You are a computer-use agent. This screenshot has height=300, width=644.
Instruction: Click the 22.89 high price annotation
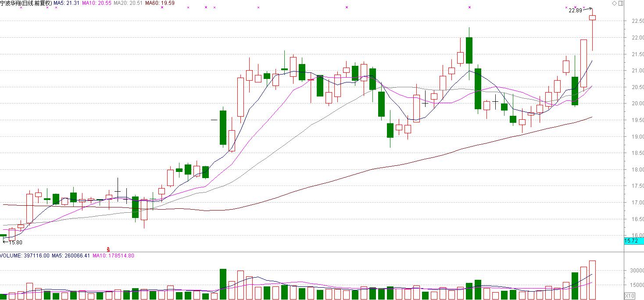pyautogui.click(x=575, y=11)
